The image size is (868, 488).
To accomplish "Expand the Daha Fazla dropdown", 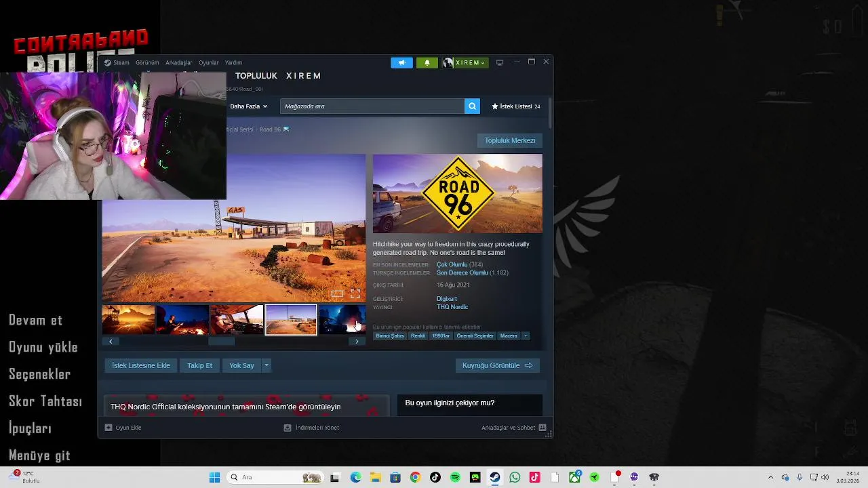I will pos(249,106).
